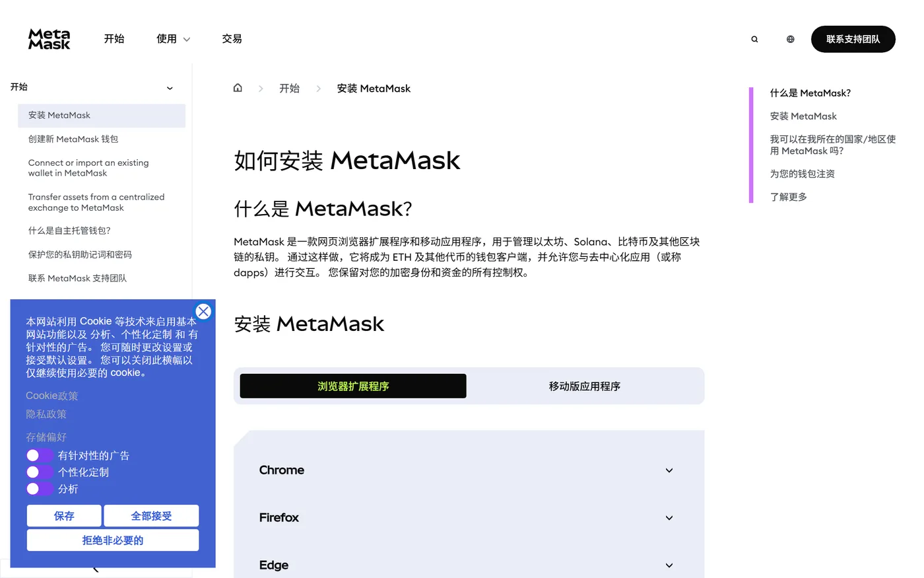Toggle 有针对性的广告 cookie switch
This screenshot has width=924, height=578.
point(40,455)
